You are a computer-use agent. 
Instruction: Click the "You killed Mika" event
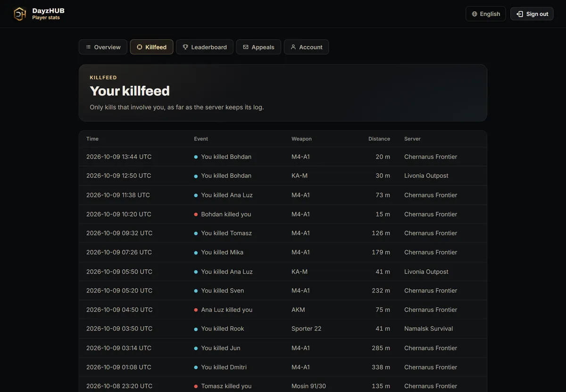coord(222,252)
